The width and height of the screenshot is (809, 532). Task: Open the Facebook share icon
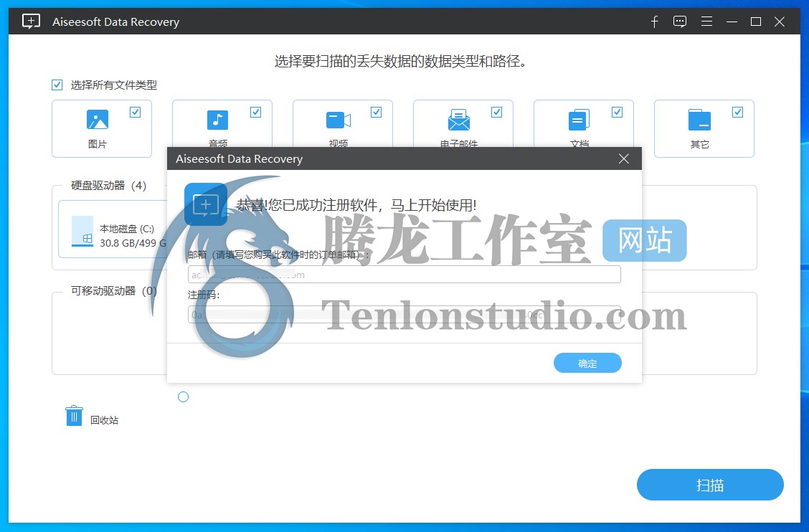tap(654, 22)
